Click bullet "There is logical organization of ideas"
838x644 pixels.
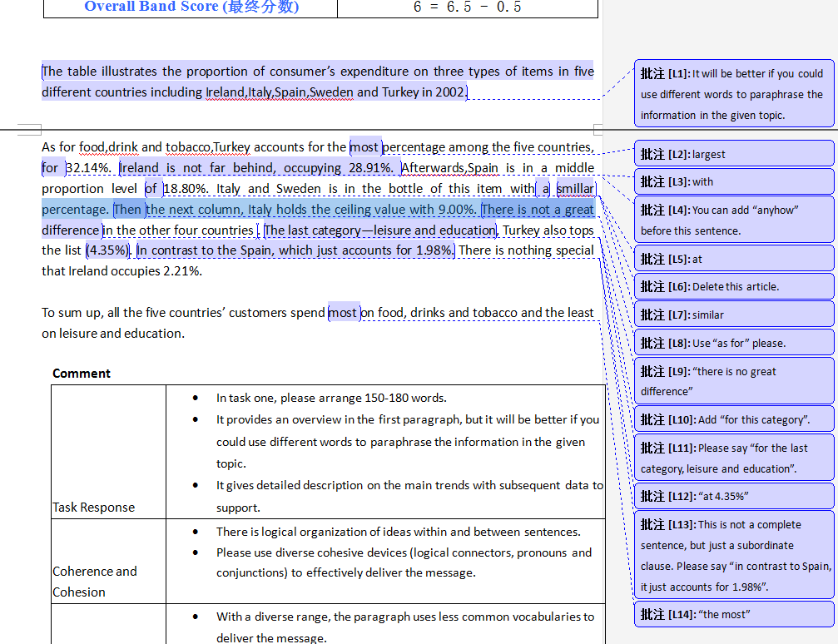point(398,532)
